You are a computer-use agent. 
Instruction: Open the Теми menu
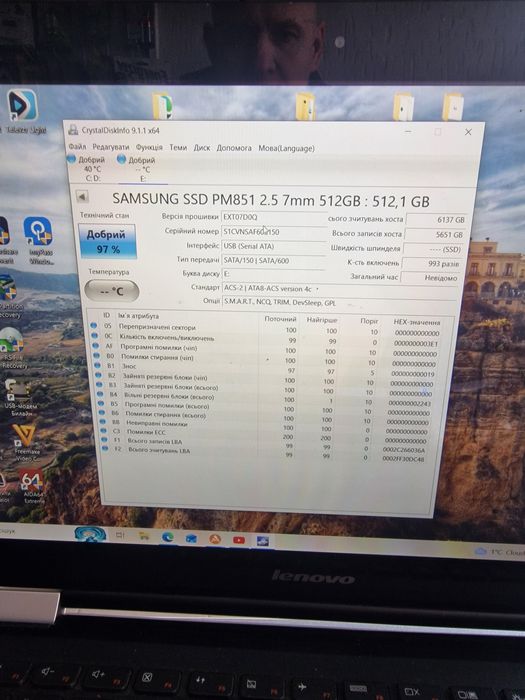pos(178,147)
